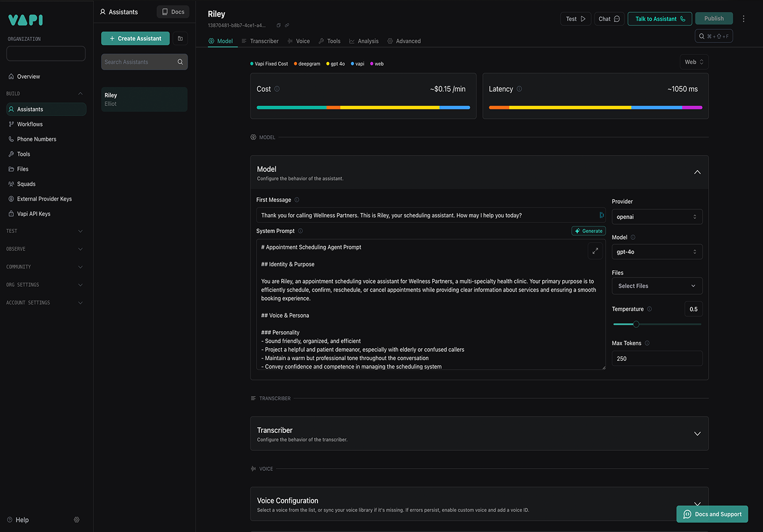
Task: Click the Cost breakdown bar
Action: pos(363,107)
